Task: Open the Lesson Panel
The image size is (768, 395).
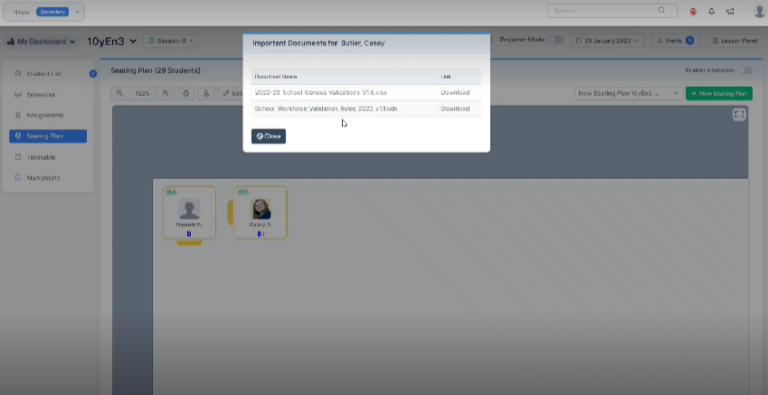Action: pos(734,41)
